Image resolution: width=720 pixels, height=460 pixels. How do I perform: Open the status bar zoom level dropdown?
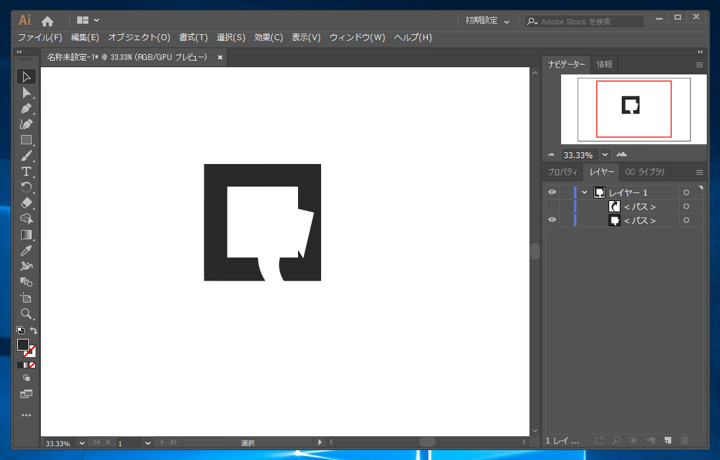pyautogui.click(x=82, y=443)
